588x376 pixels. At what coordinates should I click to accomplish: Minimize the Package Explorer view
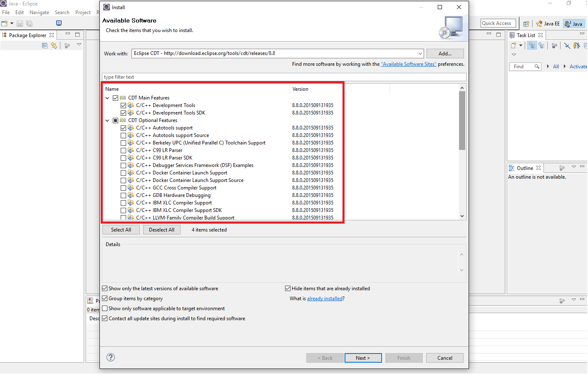[x=68, y=34]
